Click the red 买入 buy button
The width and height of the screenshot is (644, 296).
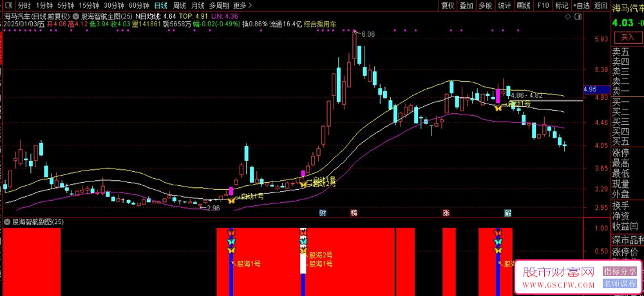pos(627,37)
